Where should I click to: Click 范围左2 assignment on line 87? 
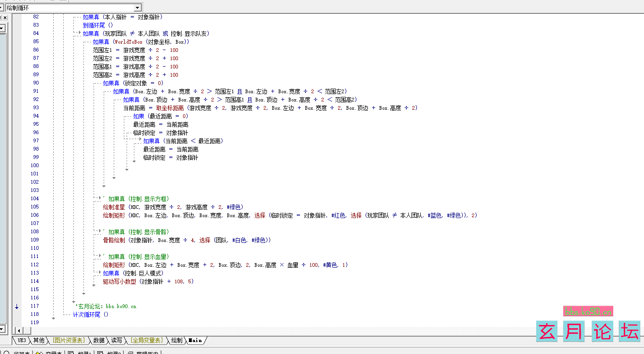[135, 58]
